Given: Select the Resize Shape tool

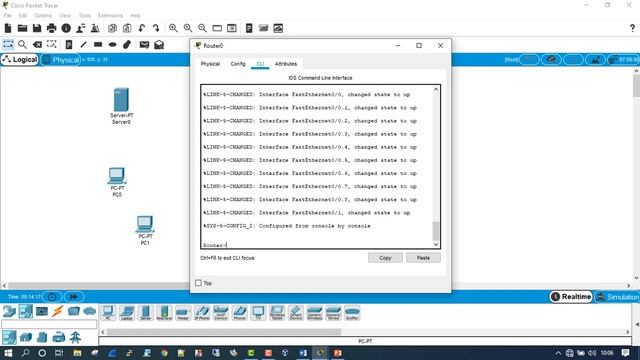Looking at the screenshot, I should 51,44.
